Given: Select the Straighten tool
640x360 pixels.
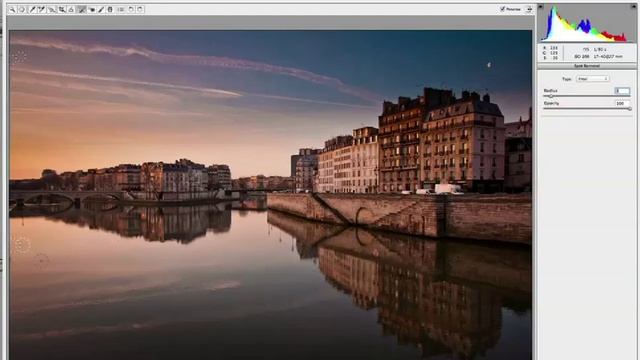Looking at the screenshot, I should (x=71, y=9).
